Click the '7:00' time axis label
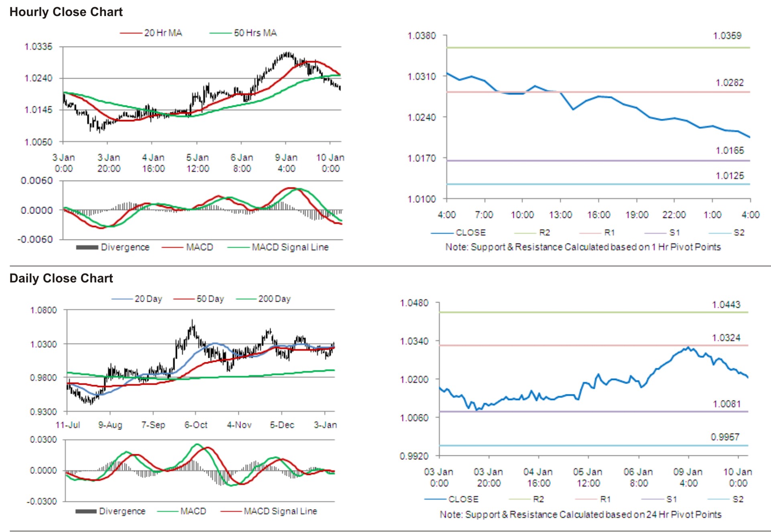 (x=484, y=215)
